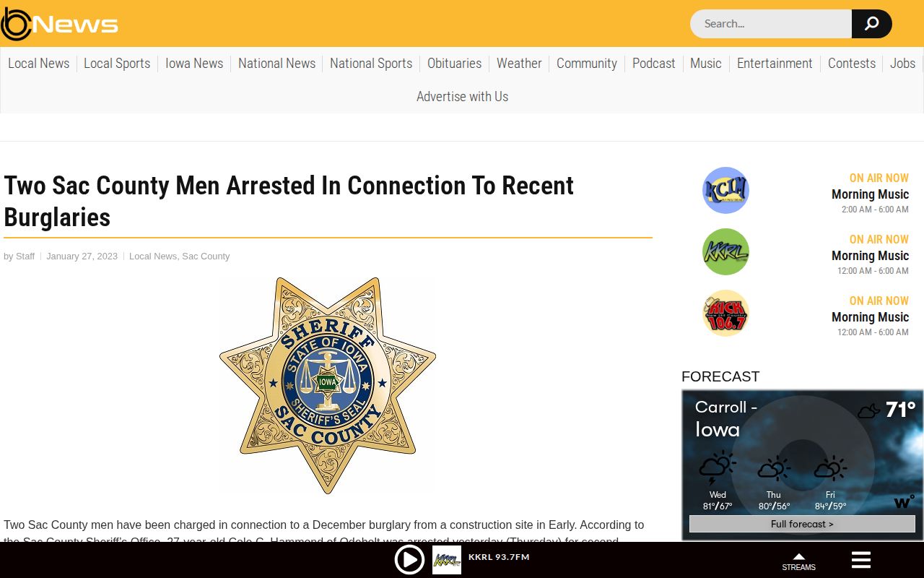Expand the Streams list
This screenshot has width=924, height=578.
(798, 561)
